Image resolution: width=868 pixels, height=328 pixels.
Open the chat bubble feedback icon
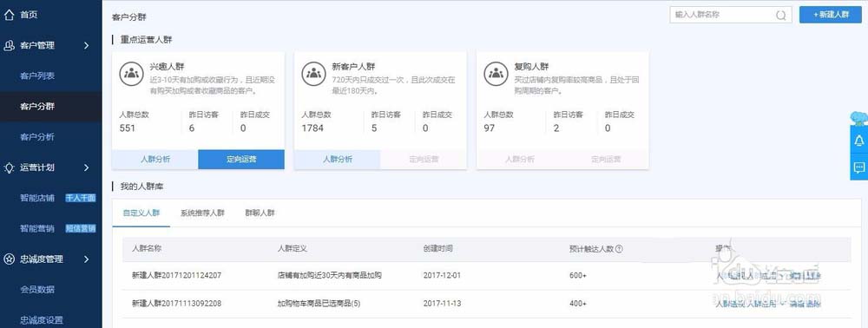[x=859, y=167]
